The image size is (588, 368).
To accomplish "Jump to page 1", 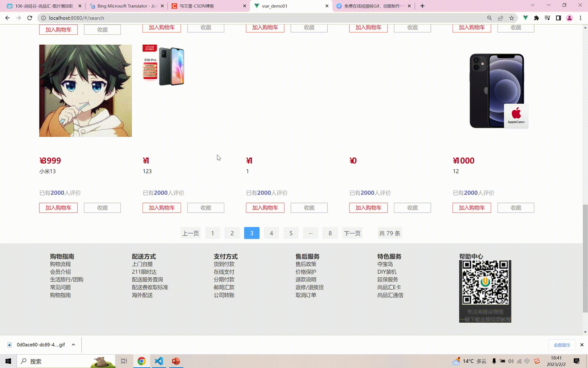I will tap(213, 233).
